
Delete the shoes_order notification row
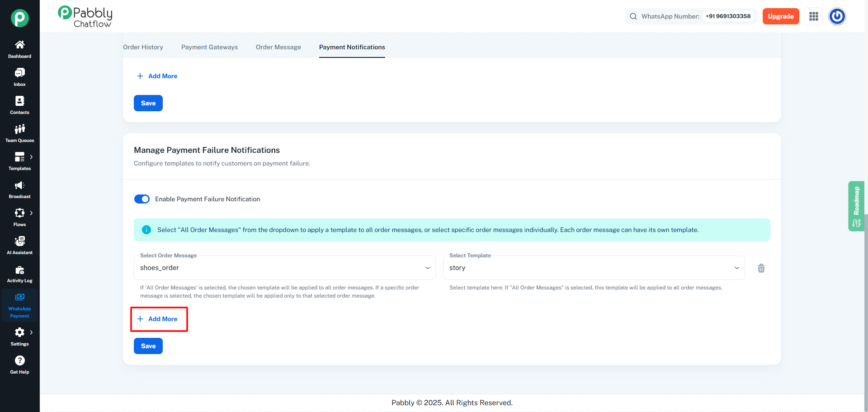click(x=761, y=268)
